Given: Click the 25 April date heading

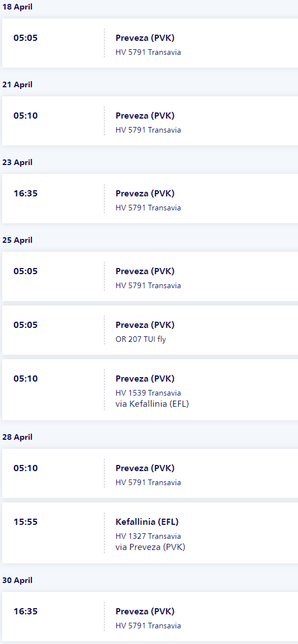Looking at the screenshot, I should [x=17, y=240].
